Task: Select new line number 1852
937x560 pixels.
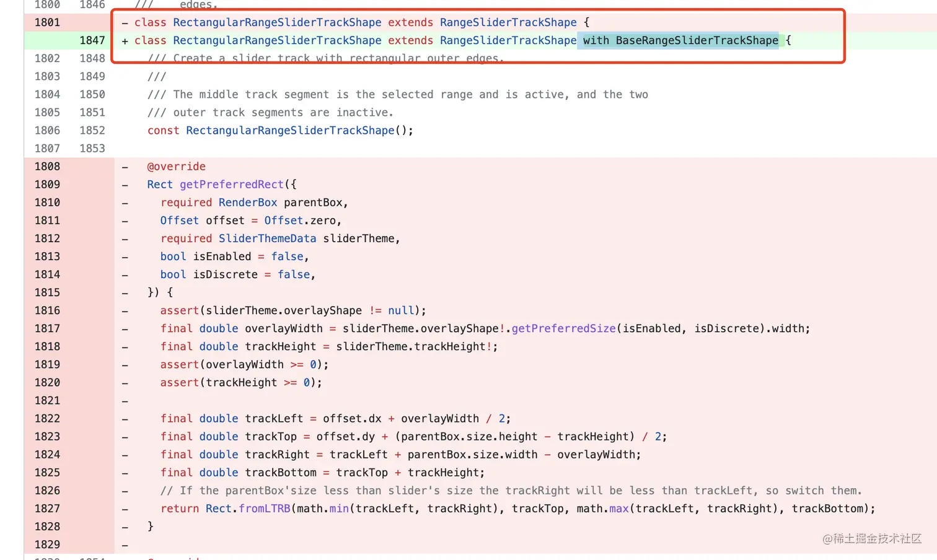Action: 92,130
